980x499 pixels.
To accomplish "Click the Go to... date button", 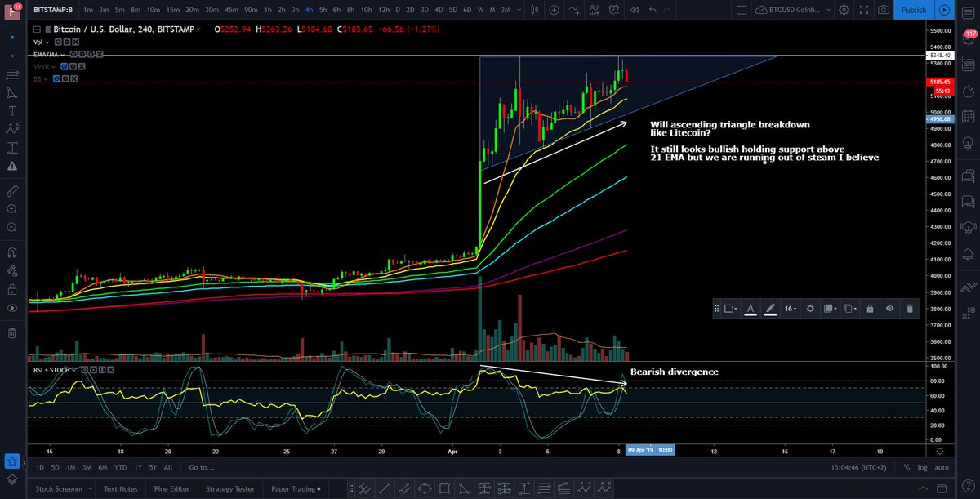I will click(201, 467).
